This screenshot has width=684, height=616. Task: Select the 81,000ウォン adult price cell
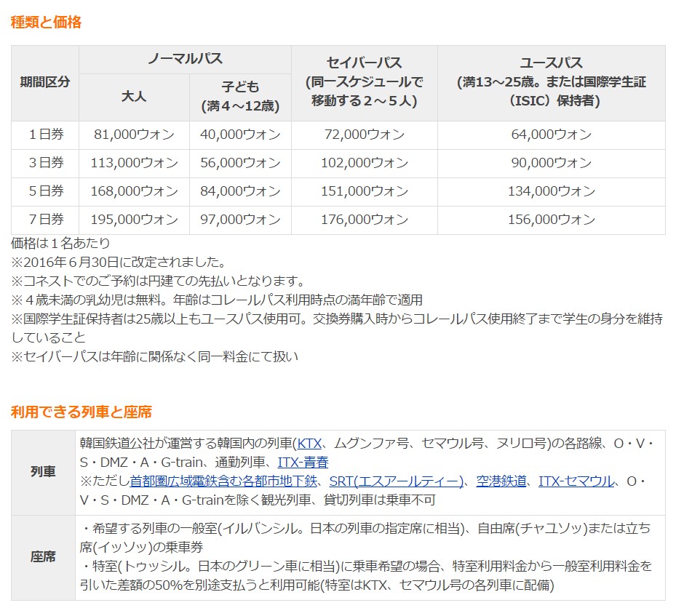pyautogui.click(x=134, y=135)
